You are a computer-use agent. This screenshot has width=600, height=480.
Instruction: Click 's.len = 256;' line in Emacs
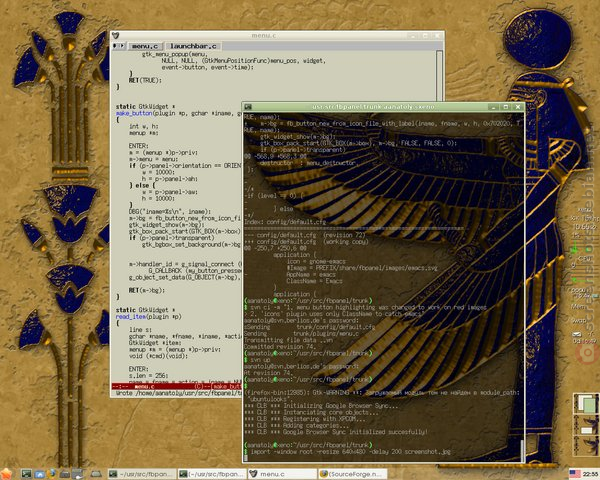148,376
